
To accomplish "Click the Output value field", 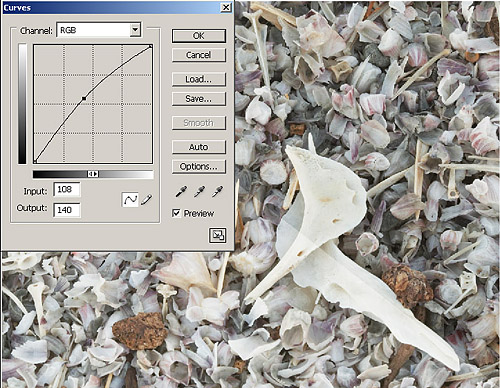I will click(67, 210).
